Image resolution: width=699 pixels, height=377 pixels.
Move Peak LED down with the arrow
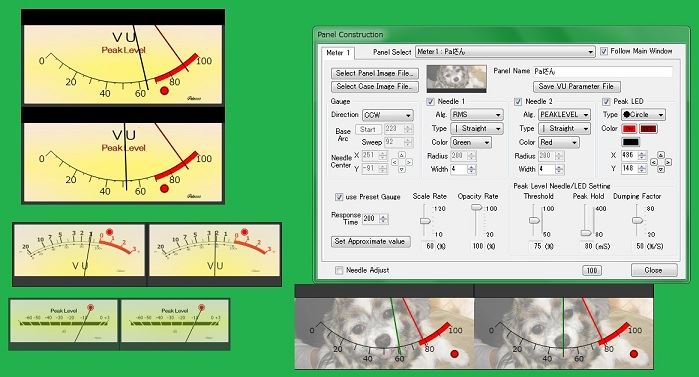[661, 169]
